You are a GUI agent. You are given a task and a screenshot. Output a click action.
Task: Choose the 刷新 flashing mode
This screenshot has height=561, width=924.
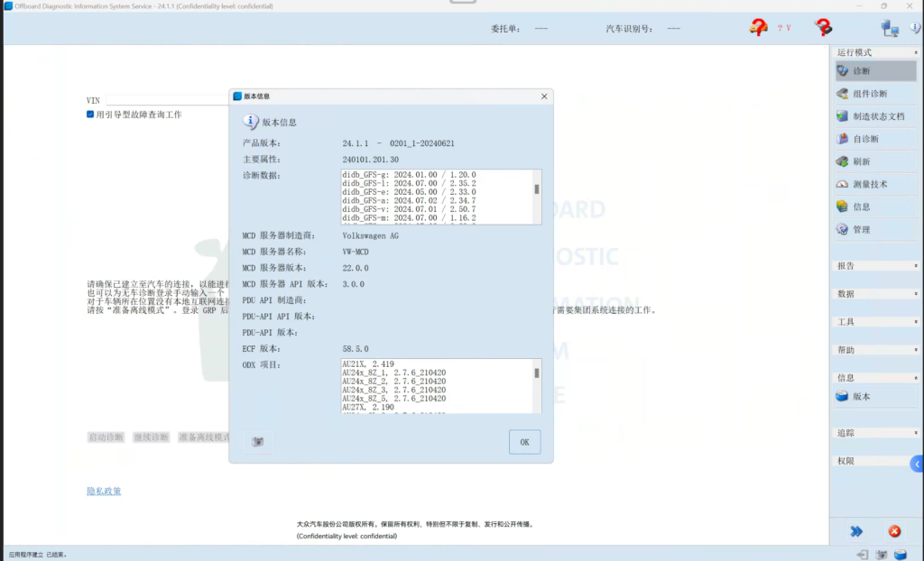coord(843,161)
